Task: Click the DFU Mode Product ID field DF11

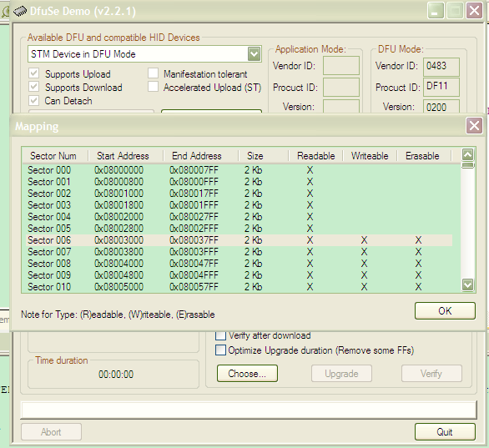Action: (x=441, y=87)
